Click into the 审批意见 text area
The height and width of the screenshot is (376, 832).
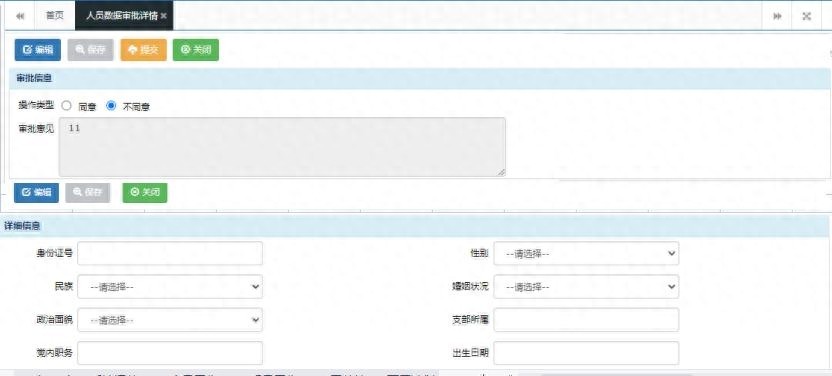pos(282,147)
